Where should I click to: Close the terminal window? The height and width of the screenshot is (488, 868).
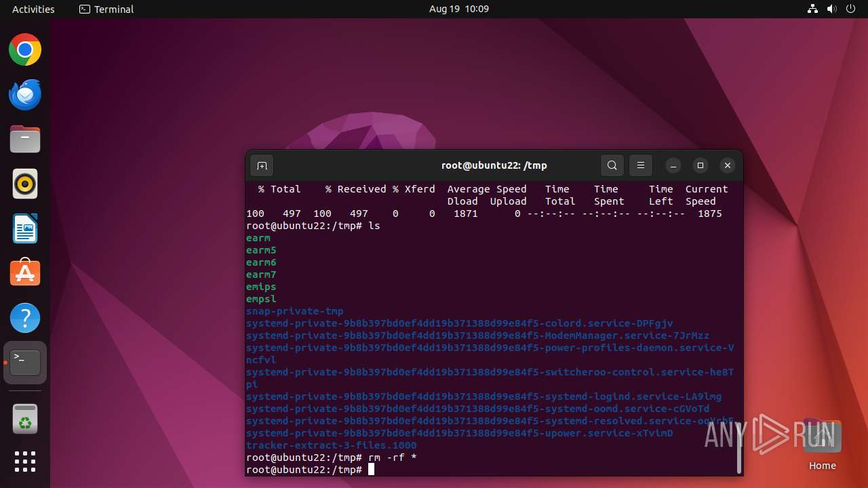[728, 165]
